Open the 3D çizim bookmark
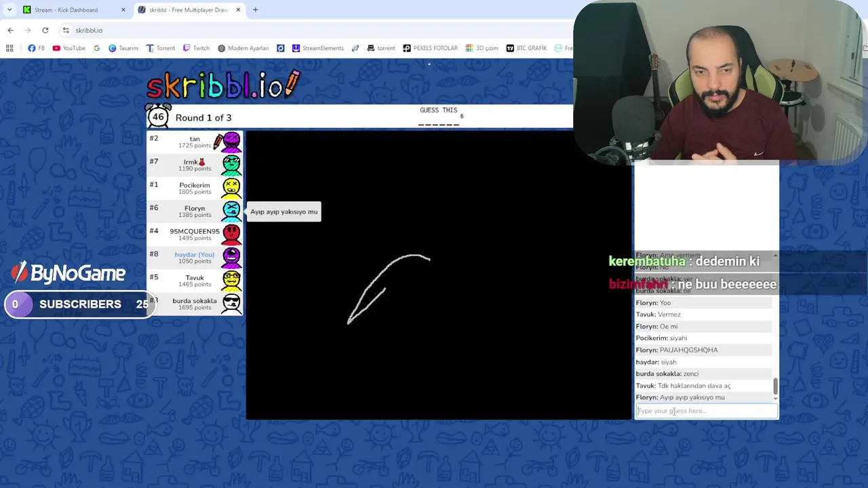Viewport: 868px width, 488px height. point(482,48)
